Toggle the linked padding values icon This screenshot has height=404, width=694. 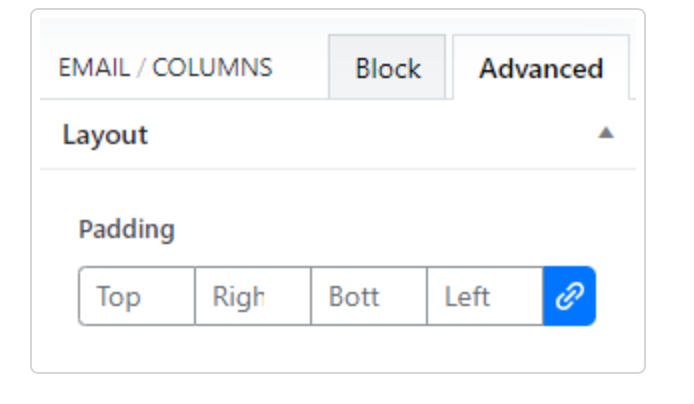tap(569, 296)
